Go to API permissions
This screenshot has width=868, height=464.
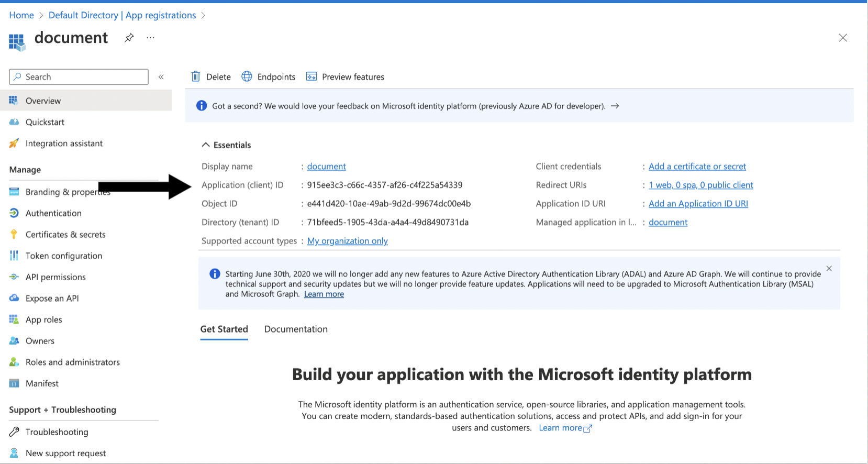[x=55, y=277]
